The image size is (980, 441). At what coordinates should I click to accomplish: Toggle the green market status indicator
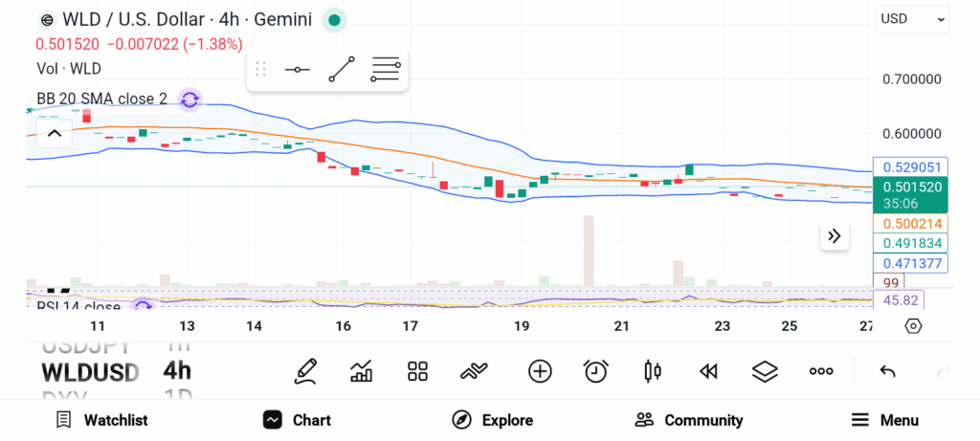point(333,19)
